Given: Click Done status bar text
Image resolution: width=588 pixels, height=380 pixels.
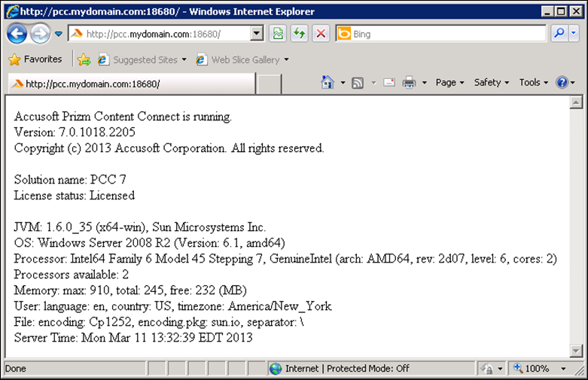Looking at the screenshot, I should [16, 369].
